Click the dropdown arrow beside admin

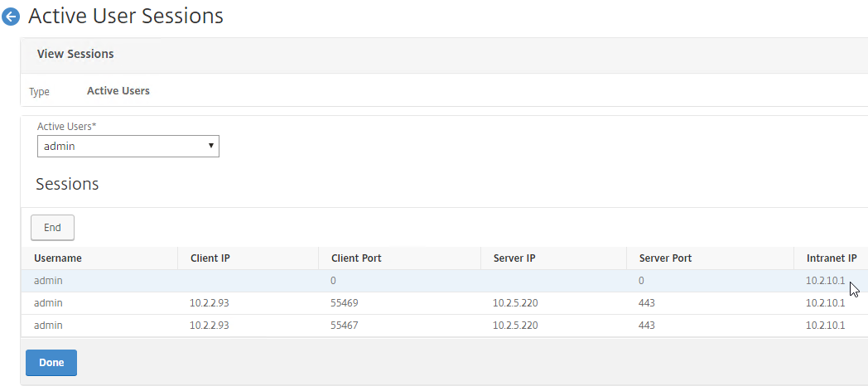pos(210,146)
